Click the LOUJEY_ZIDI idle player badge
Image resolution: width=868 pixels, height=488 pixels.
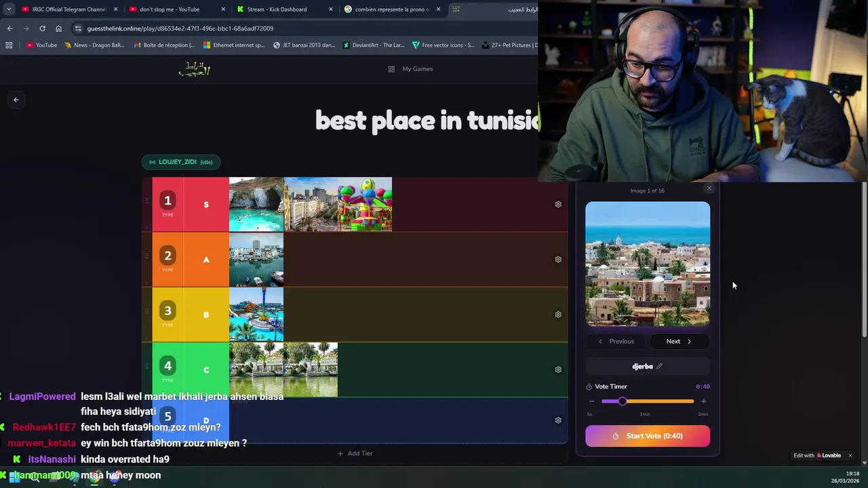[181, 162]
